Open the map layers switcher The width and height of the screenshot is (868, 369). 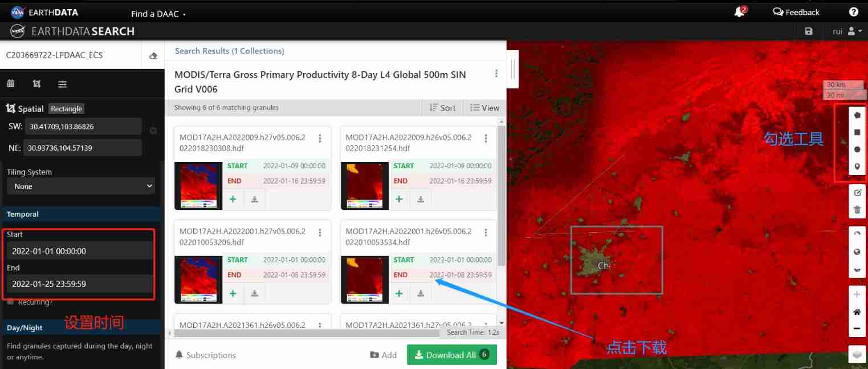click(857, 354)
